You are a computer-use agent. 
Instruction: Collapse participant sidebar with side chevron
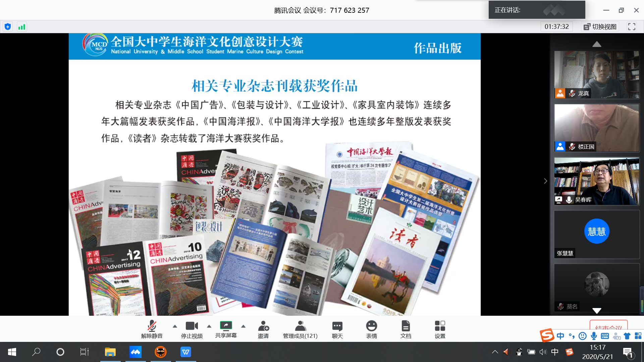coord(545,181)
